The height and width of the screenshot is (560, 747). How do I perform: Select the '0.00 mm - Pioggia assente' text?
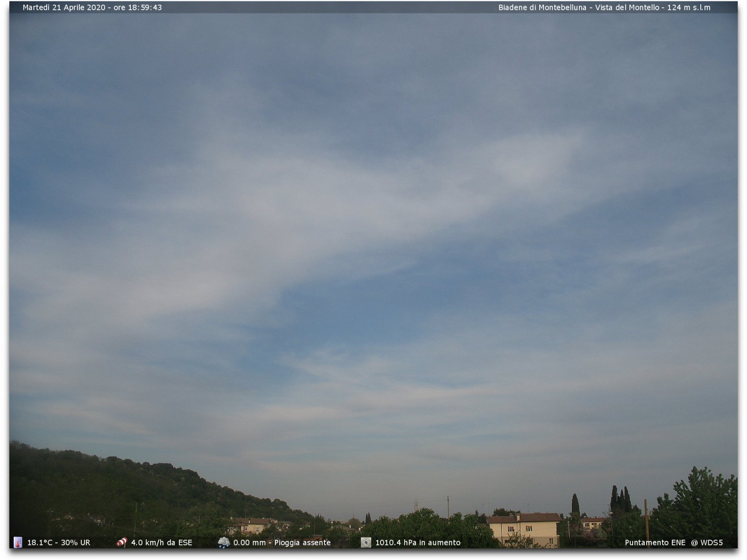tap(282, 543)
